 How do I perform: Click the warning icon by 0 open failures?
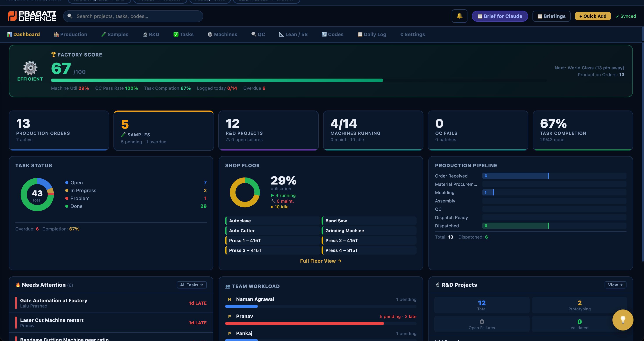pyautogui.click(x=228, y=140)
